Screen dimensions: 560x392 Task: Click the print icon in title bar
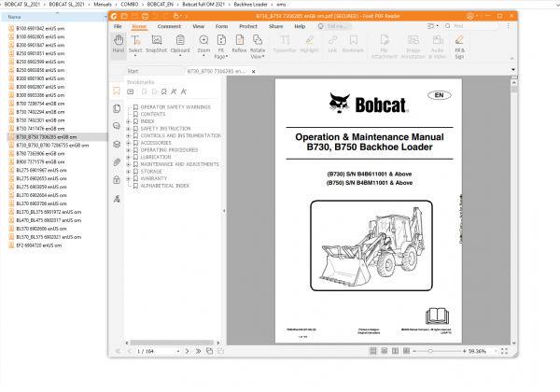(145, 16)
